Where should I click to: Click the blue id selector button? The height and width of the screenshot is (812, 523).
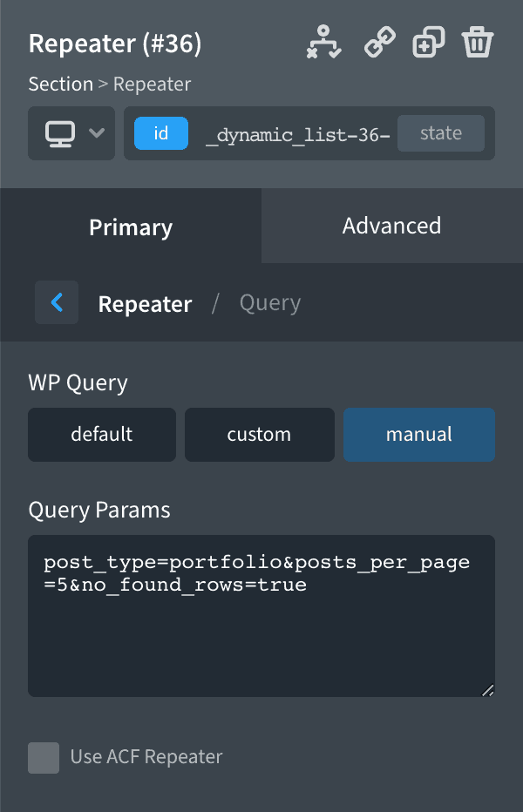point(160,133)
